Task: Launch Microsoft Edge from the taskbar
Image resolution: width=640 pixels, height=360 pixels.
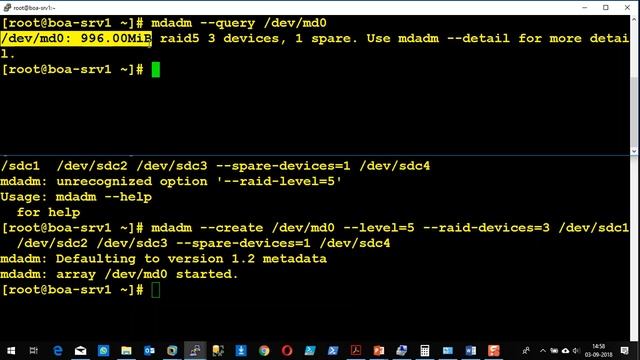Action: tap(58, 351)
